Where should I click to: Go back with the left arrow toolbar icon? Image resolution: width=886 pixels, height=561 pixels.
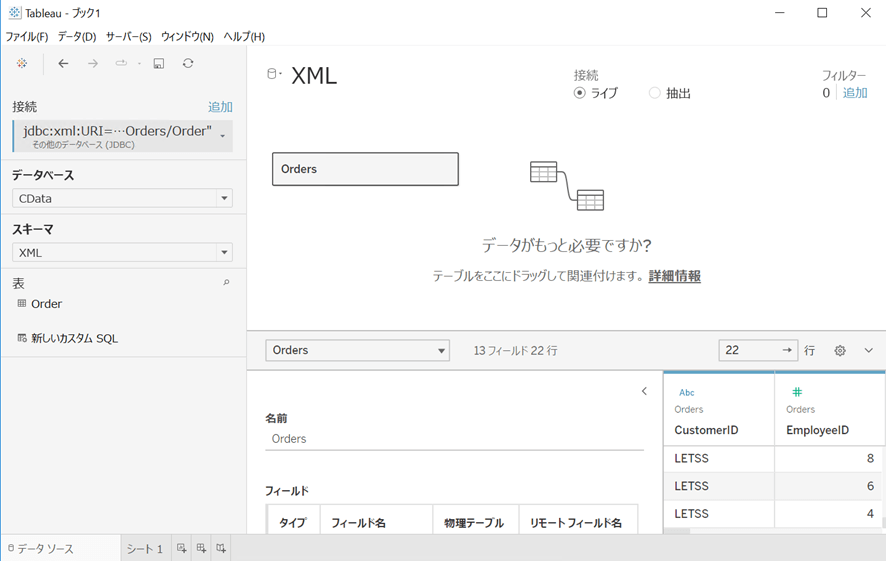coord(63,63)
